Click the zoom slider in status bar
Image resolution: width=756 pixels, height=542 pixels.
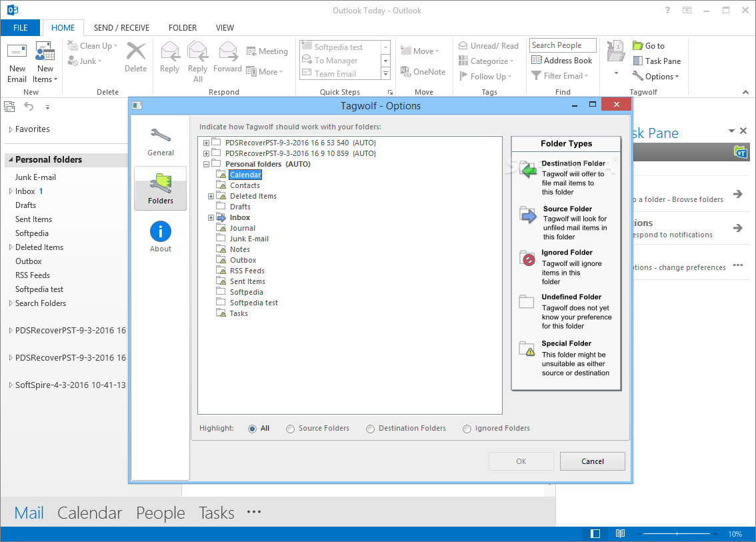[677, 534]
